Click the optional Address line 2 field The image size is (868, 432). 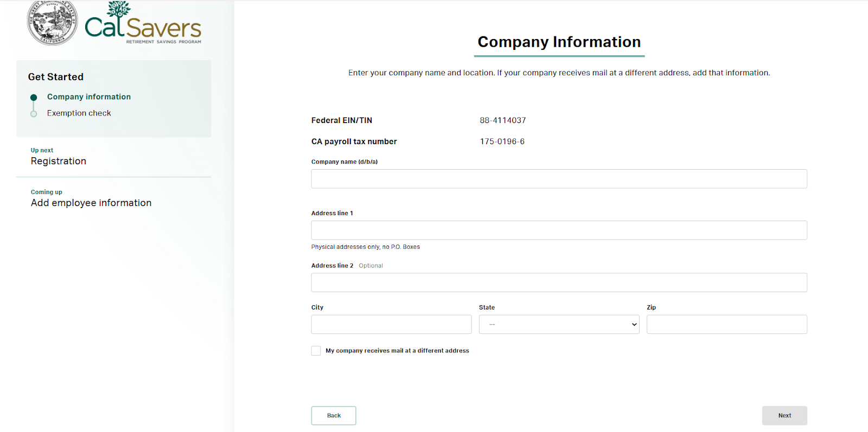click(x=559, y=282)
